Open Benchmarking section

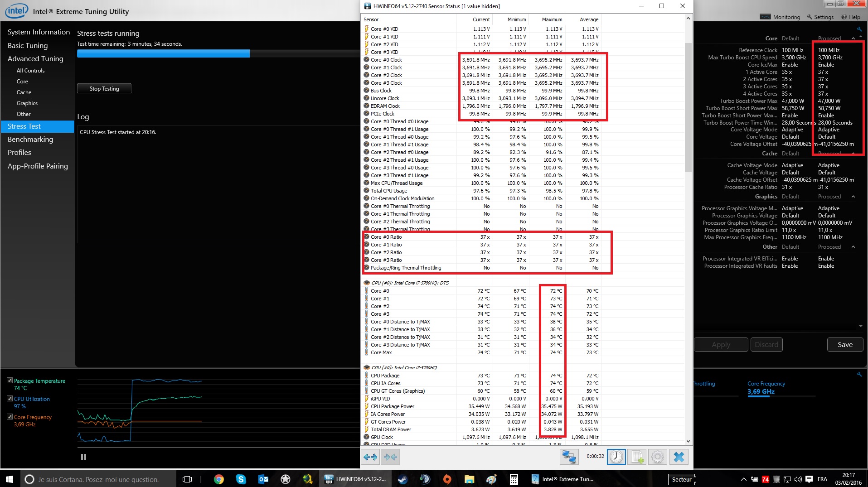[30, 140]
